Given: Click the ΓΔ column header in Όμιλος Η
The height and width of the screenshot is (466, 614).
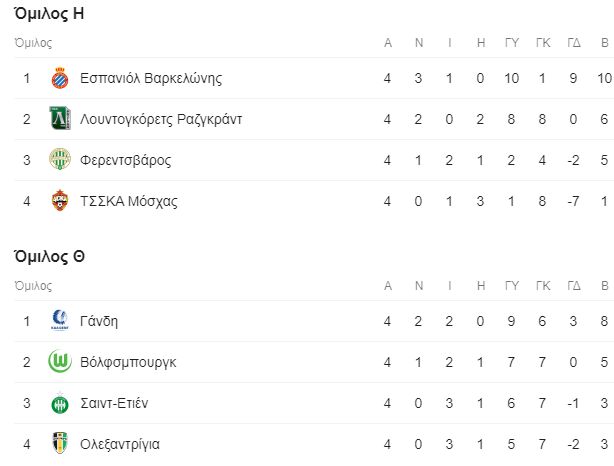Looking at the screenshot, I should (x=574, y=43).
